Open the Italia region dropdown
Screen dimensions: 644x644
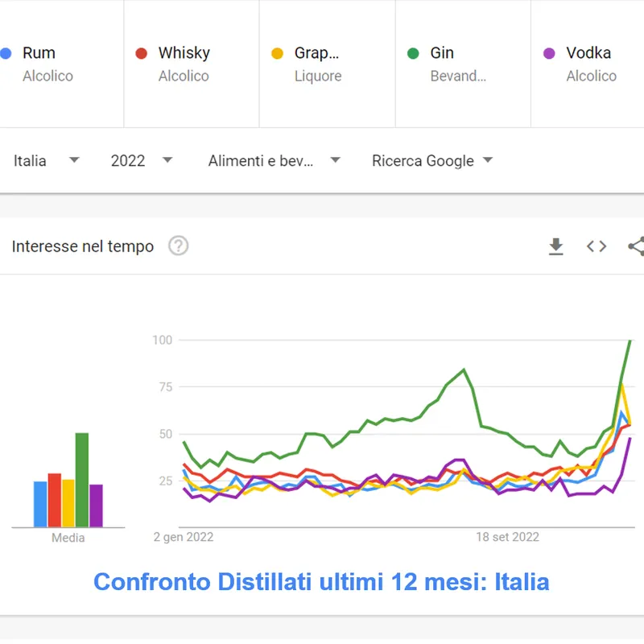click(47, 160)
